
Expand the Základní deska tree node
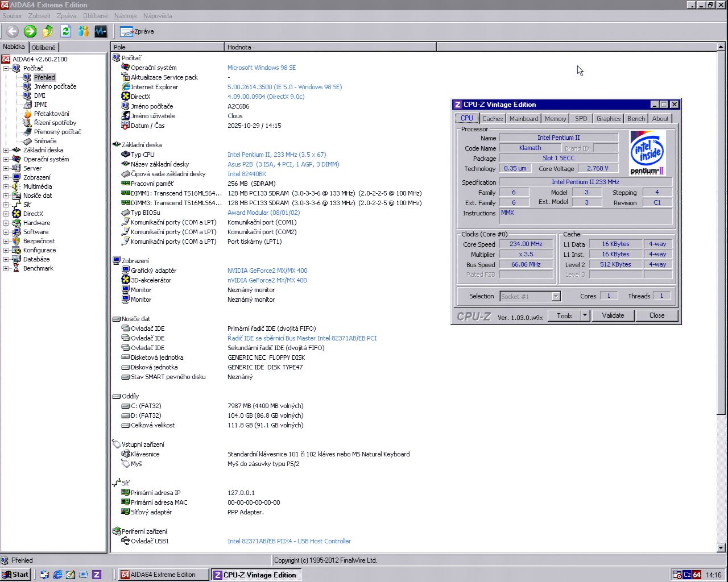[x=6, y=150]
